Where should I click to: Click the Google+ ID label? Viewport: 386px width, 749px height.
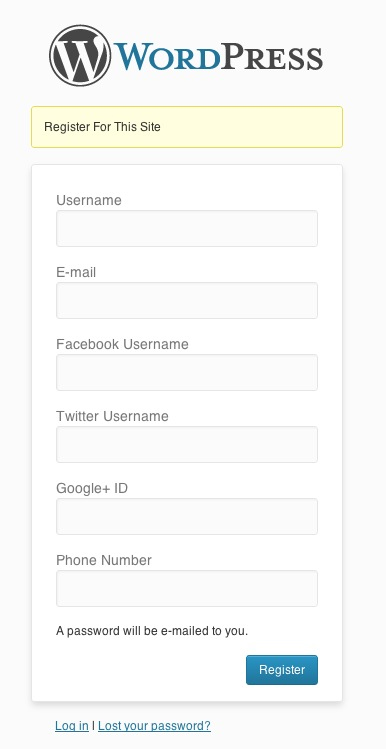click(92, 489)
